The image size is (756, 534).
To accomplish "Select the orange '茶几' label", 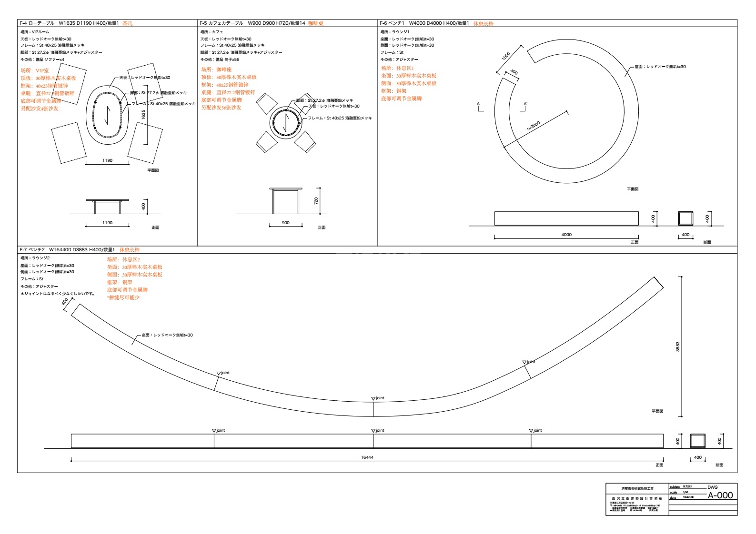I will pos(128,23).
